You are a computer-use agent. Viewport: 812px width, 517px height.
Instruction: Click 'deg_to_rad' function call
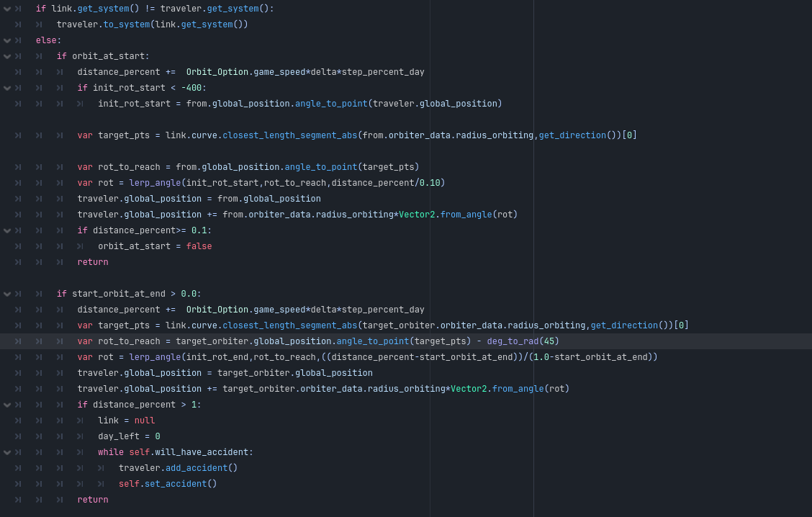tap(512, 341)
